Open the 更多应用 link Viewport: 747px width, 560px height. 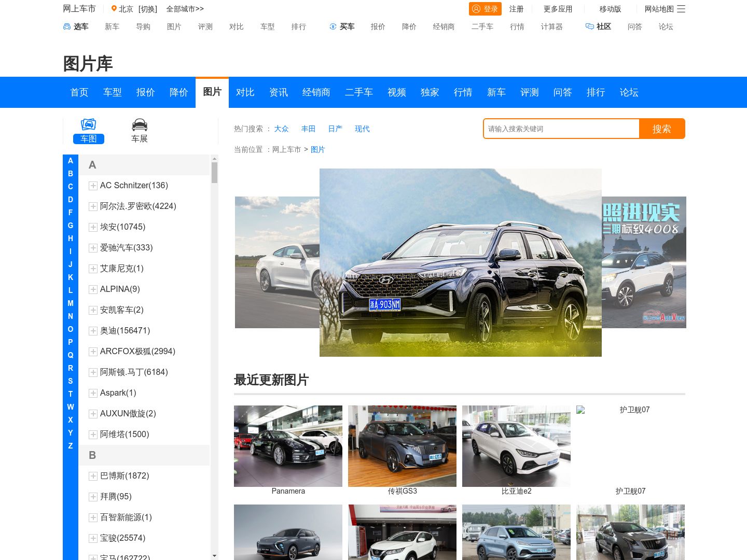558,9
